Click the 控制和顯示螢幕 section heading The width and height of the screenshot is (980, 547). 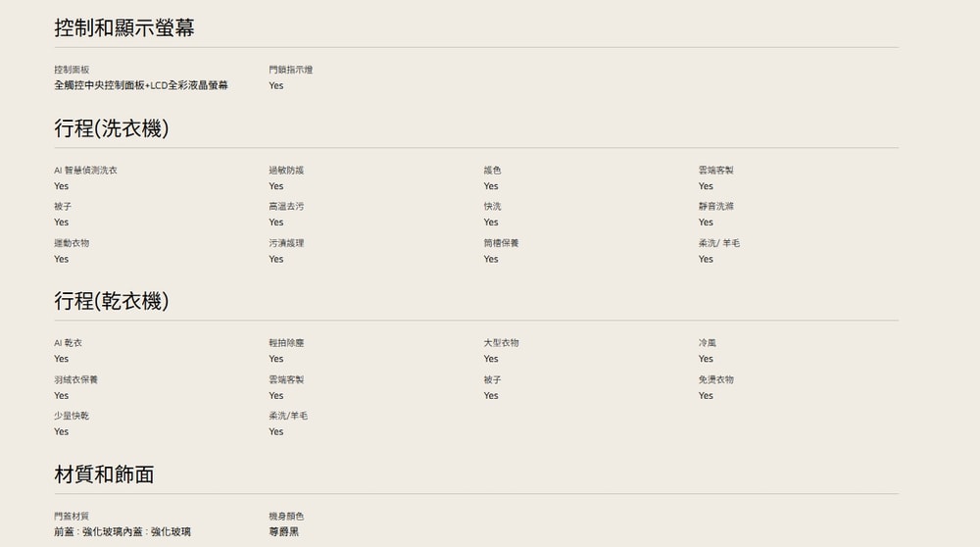pyautogui.click(x=124, y=28)
